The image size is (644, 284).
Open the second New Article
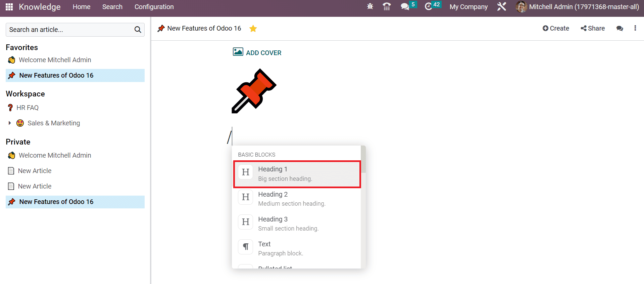click(x=35, y=187)
